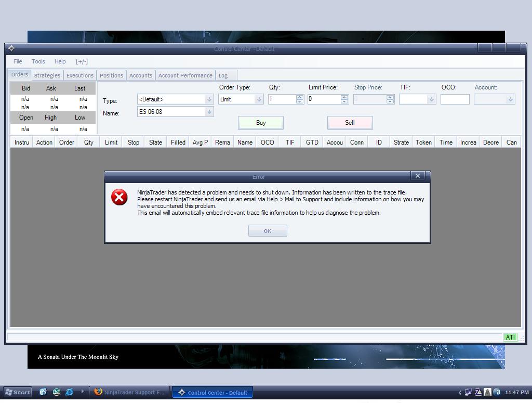The image size is (532, 403).
Task: Switch to the Strategies tab
Action: click(x=47, y=75)
